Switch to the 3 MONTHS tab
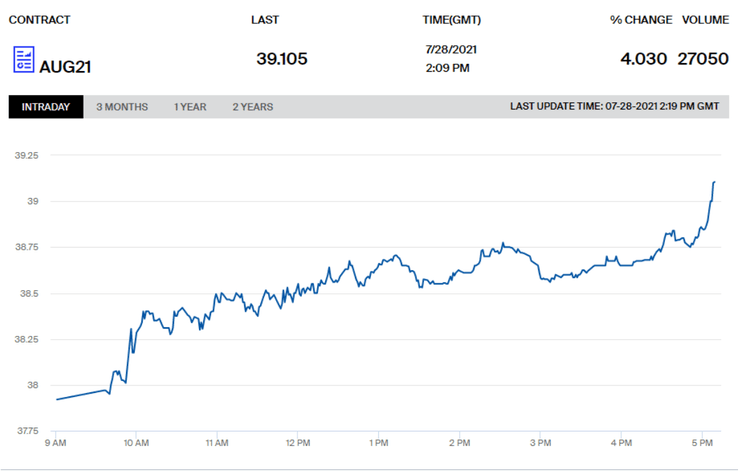 (x=122, y=107)
